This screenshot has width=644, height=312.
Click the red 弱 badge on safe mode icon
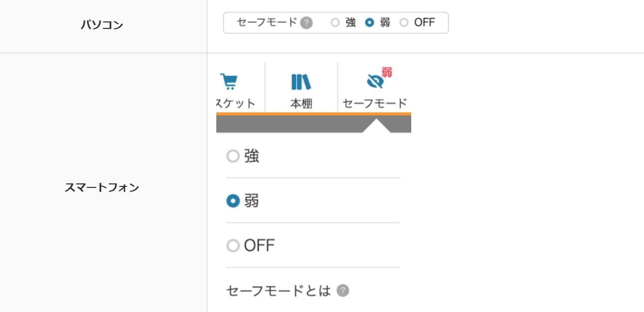tap(387, 72)
